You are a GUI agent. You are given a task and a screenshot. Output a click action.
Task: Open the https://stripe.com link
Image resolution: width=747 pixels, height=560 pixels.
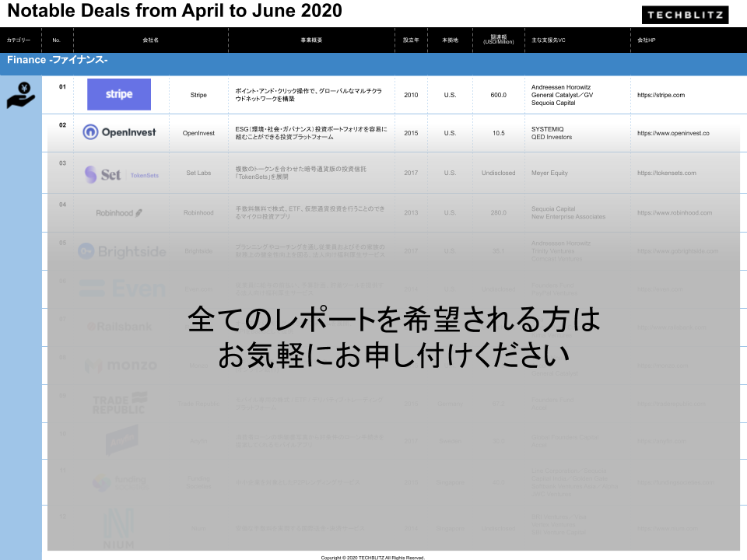tap(661, 95)
